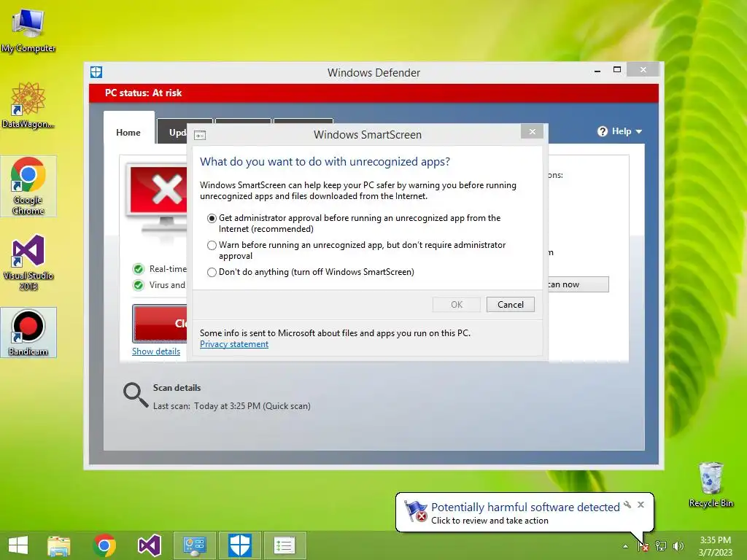Open notification balloon wrench settings icon
This screenshot has height=560, width=747.
point(627,505)
